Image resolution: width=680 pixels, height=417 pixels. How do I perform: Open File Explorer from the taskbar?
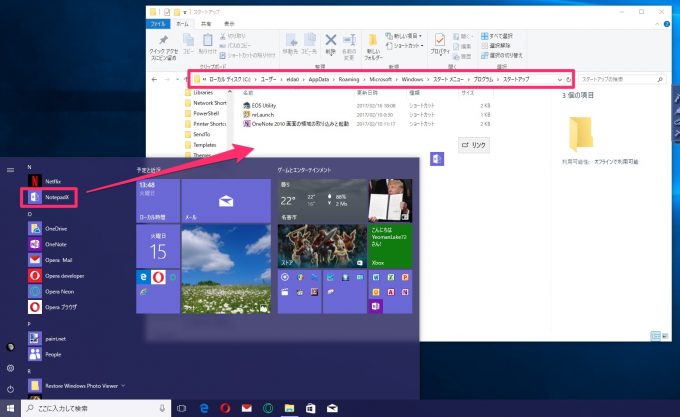(289, 408)
